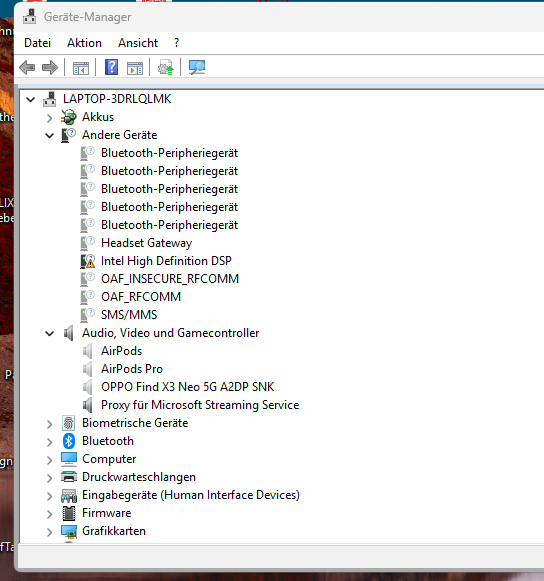Click the Forward arrow toolbar icon
The image size is (544, 581).
[50, 67]
